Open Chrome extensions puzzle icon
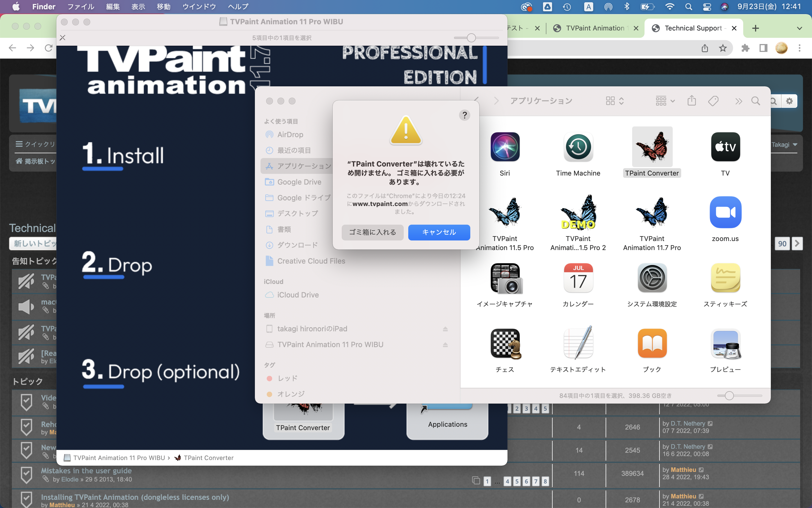This screenshot has width=812, height=508. [745, 48]
